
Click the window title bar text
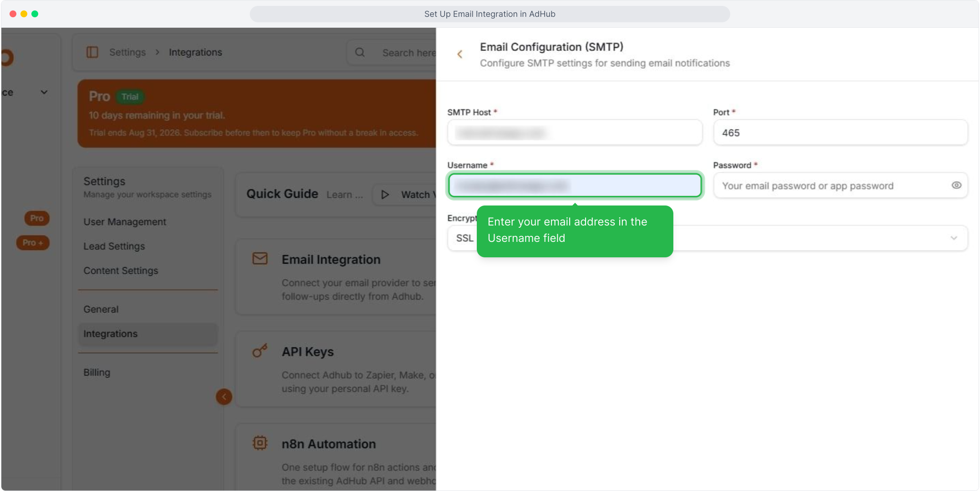(490, 14)
